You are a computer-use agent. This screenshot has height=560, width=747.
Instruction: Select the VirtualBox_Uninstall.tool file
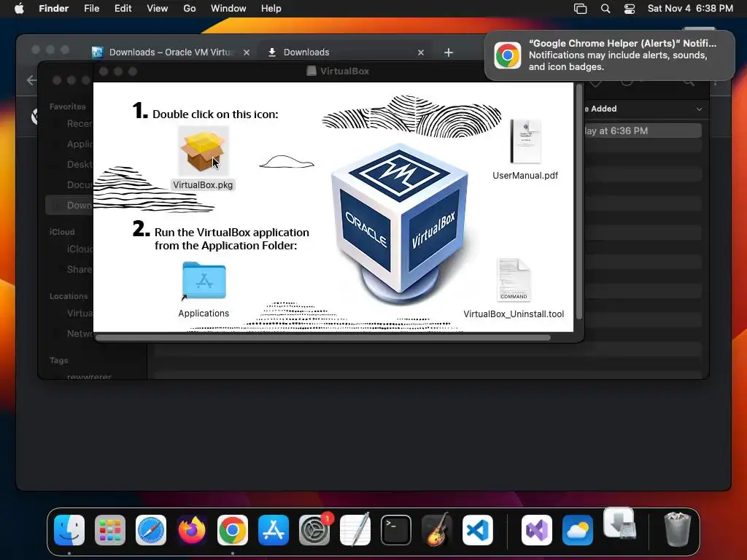click(514, 281)
